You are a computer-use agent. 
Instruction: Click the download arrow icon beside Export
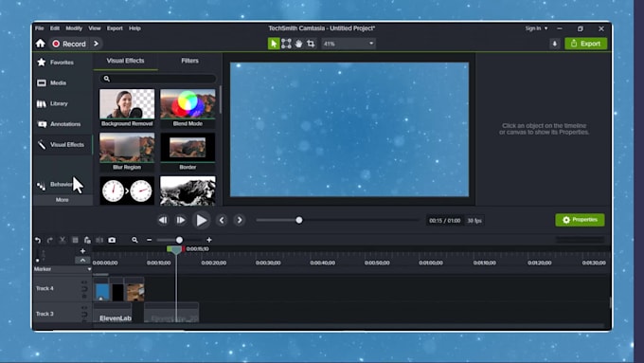(554, 44)
